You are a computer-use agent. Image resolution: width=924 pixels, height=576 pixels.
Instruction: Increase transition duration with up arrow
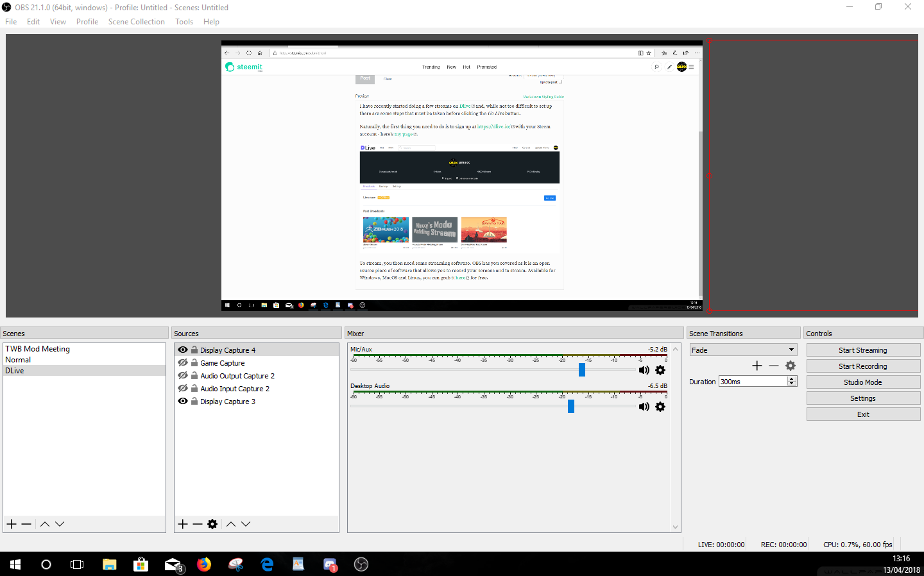[x=792, y=378]
